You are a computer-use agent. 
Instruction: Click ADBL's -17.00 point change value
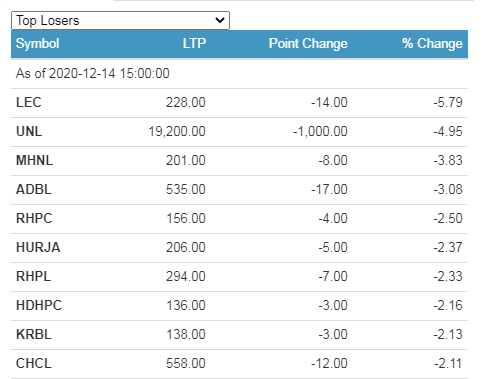click(329, 189)
